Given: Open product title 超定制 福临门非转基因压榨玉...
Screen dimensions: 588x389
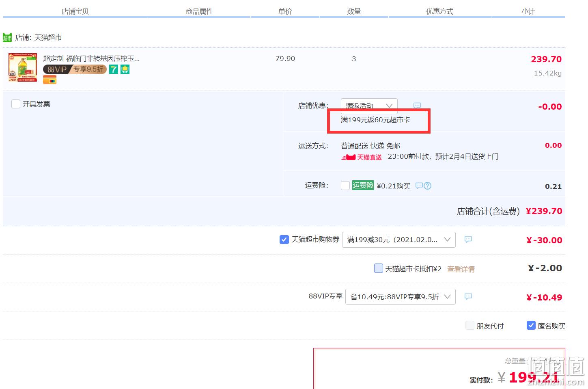Looking at the screenshot, I should coord(91,58).
